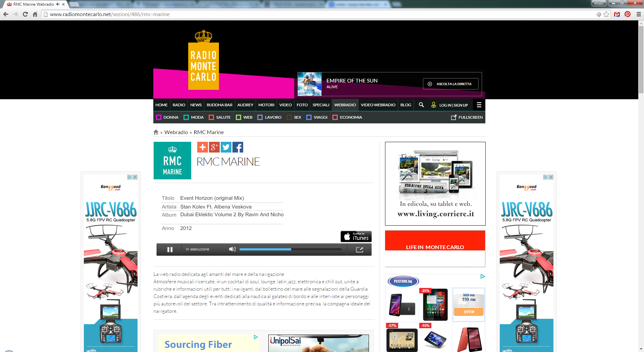This screenshot has width=644, height=352.
Task: Reload the current page
Action: click(25, 14)
